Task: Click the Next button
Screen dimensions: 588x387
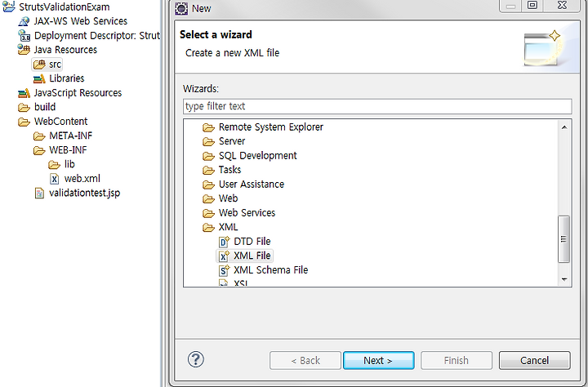Action: click(378, 360)
